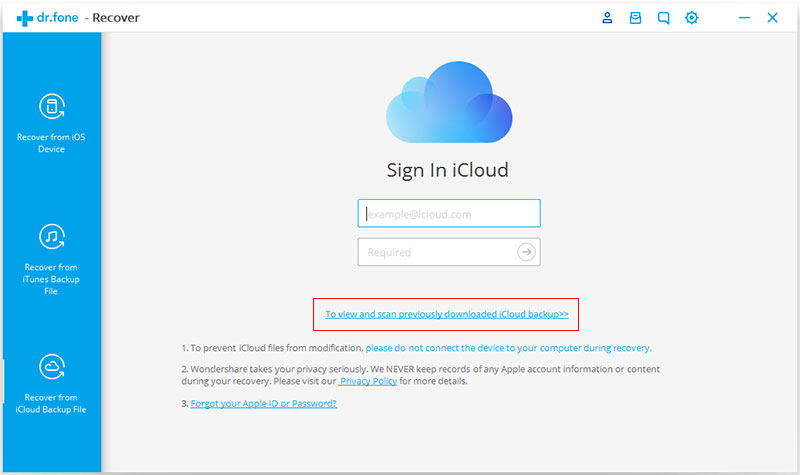Image resolution: width=800 pixels, height=475 pixels.
Task: Submit login with the circled arrow button
Action: pos(526,252)
